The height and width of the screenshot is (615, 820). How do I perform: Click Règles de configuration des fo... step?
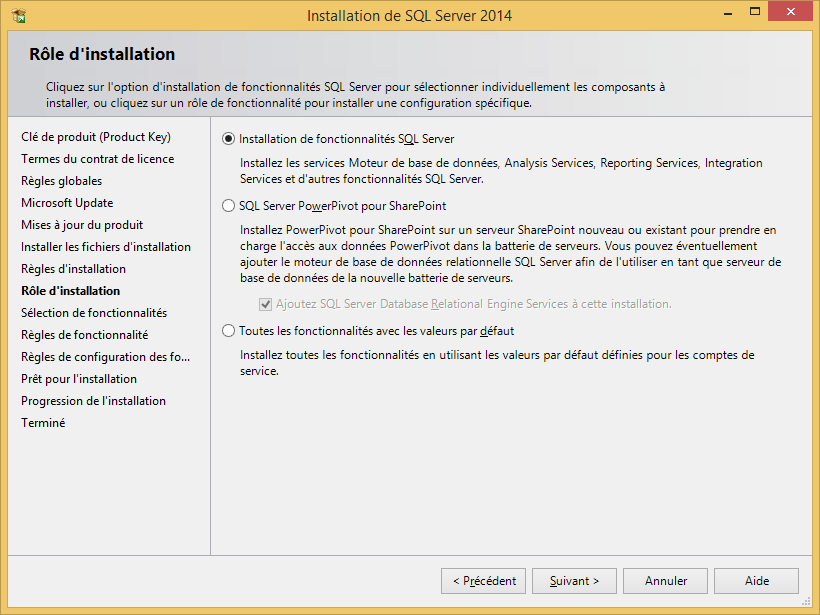click(105, 357)
